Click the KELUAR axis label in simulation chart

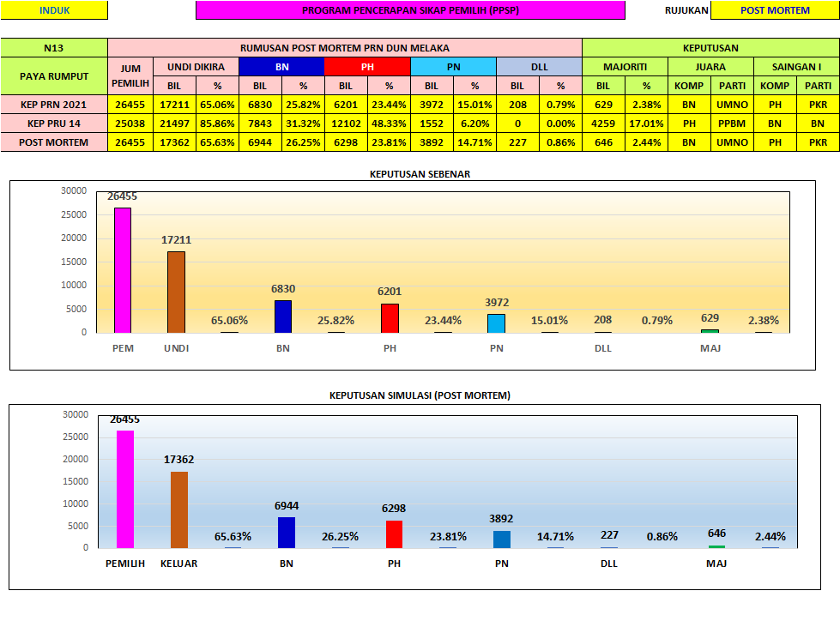(179, 564)
